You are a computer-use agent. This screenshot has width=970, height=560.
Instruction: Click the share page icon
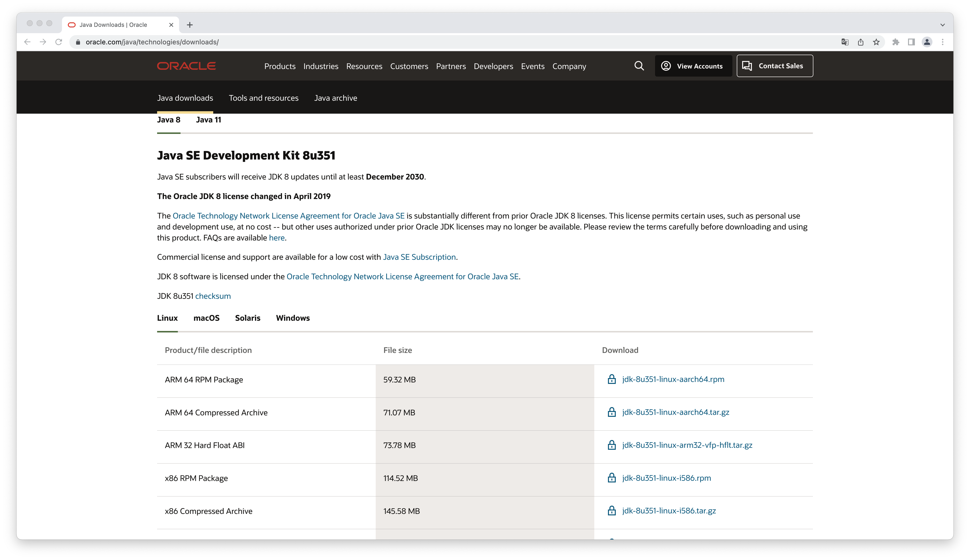tap(860, 42)
